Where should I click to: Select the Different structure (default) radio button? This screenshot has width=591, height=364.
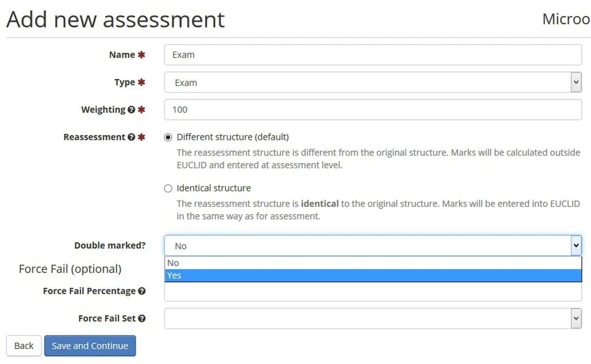click(168, 137)
